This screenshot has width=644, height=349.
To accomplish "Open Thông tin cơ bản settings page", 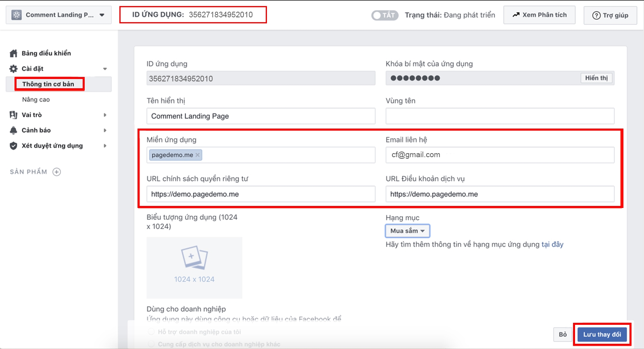I will (x=48, y=84).
